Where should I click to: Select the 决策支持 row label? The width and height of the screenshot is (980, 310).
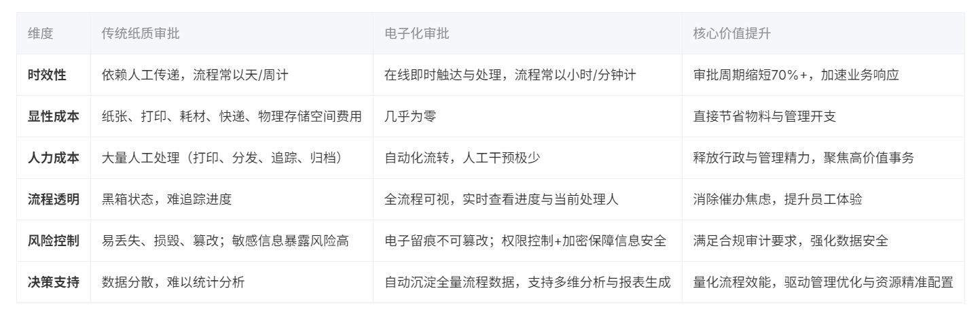pos(53,282)
